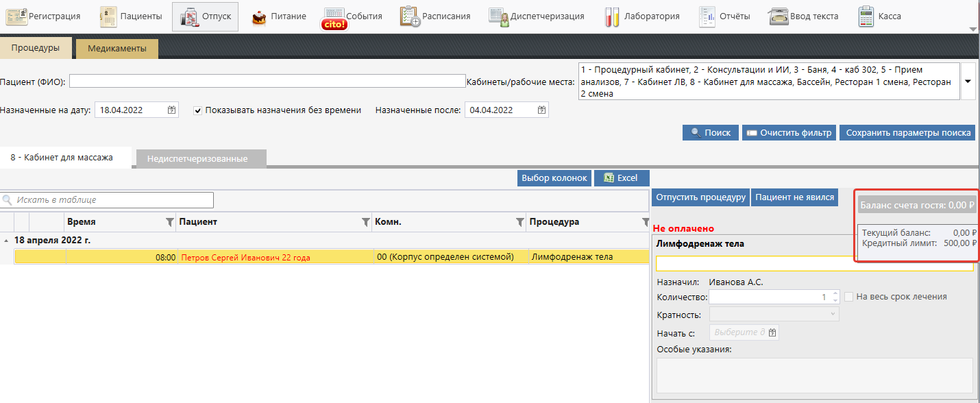Enable На весь срок лечения checkbox

coord(849,297)
